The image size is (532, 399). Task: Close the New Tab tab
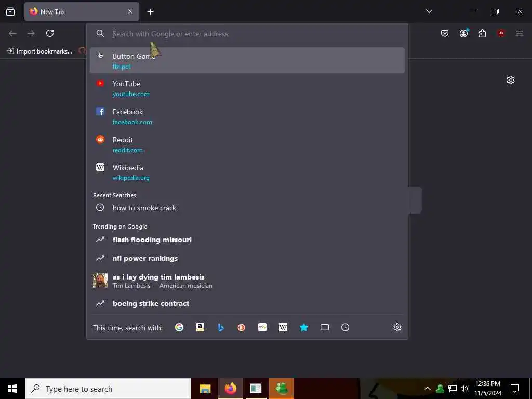point(130,11)
